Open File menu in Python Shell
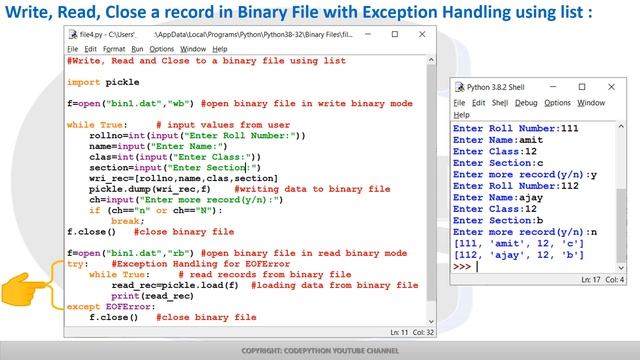The width and height of the screenshot is (640, 360). 459,103
